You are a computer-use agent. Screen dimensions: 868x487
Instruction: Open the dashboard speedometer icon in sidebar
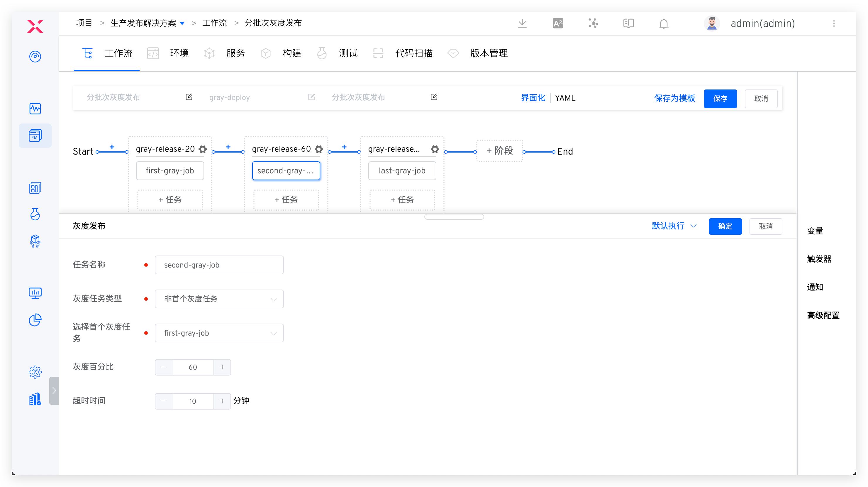(x=35, y=57)
